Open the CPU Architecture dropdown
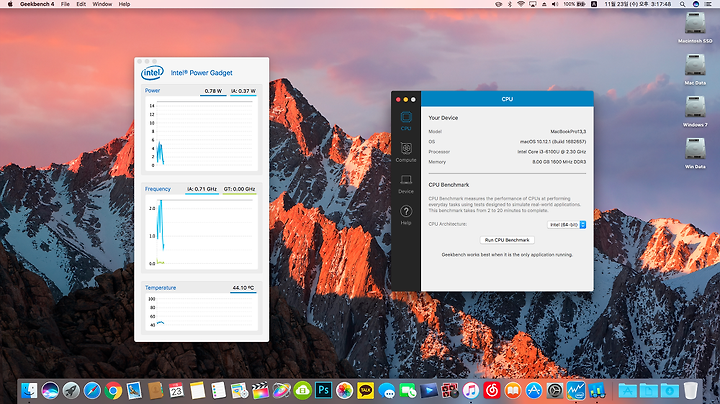 pos(567,224)
